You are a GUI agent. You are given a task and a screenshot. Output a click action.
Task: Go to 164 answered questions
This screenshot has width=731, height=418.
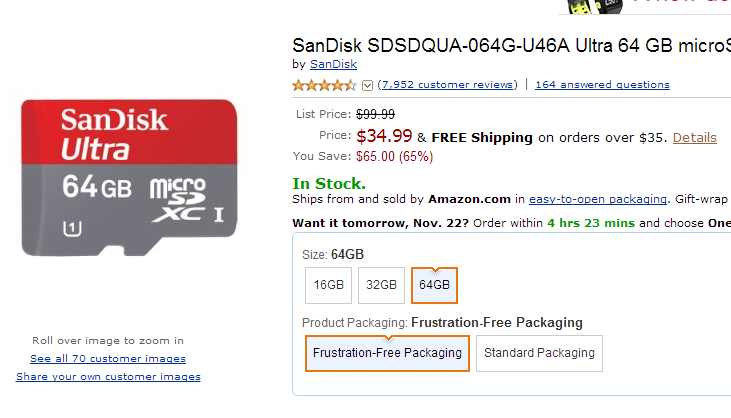602,85
